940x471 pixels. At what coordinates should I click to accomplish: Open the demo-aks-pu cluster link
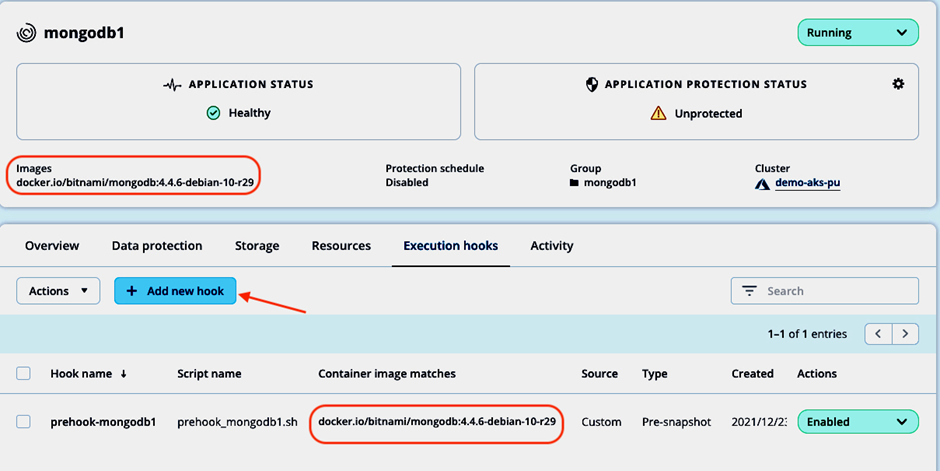click(x=808, y=183)
